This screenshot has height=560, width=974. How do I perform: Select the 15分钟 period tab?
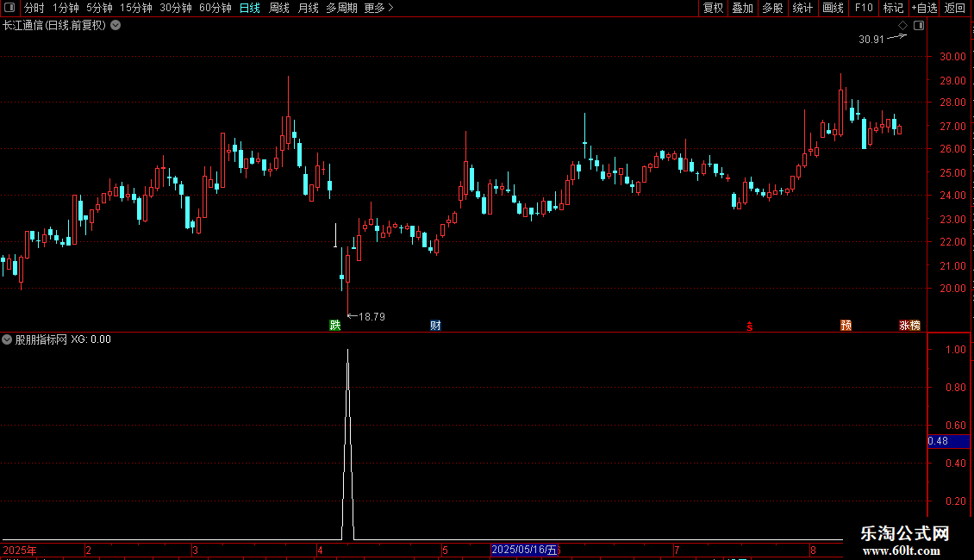[136, 8]
